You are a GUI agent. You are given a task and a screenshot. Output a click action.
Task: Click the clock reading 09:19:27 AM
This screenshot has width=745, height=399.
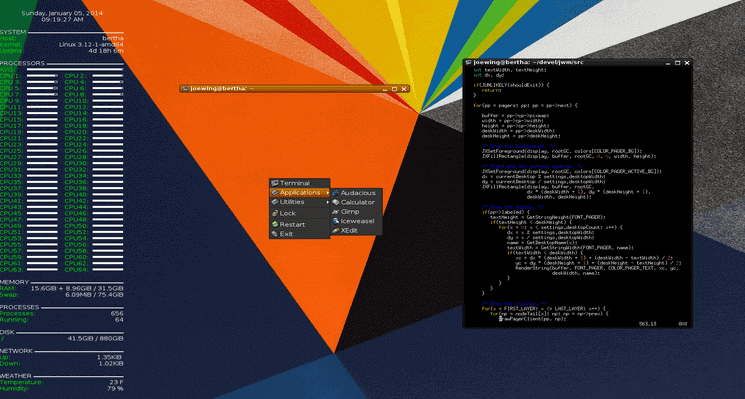tap(62, 19)
